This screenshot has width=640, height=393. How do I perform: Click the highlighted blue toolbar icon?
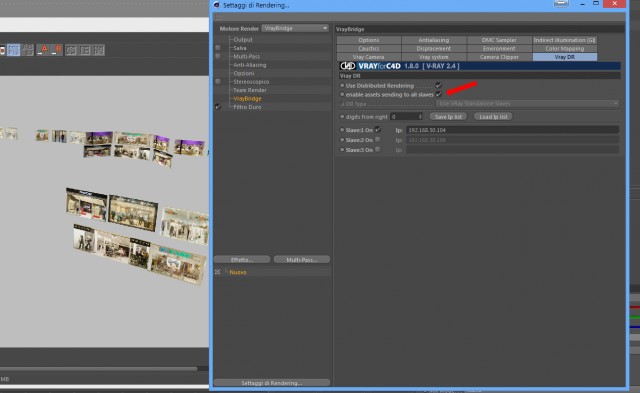click(13, 50)
